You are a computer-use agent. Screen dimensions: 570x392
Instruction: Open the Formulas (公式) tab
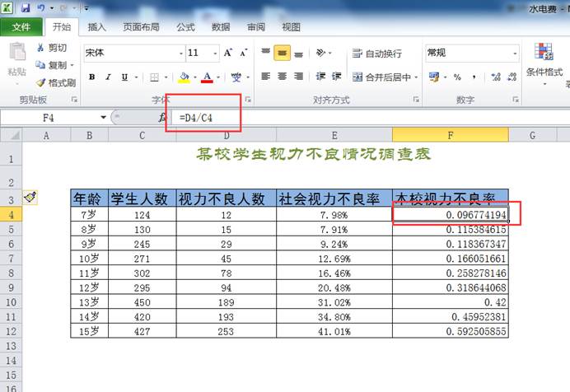pos(185,27)
